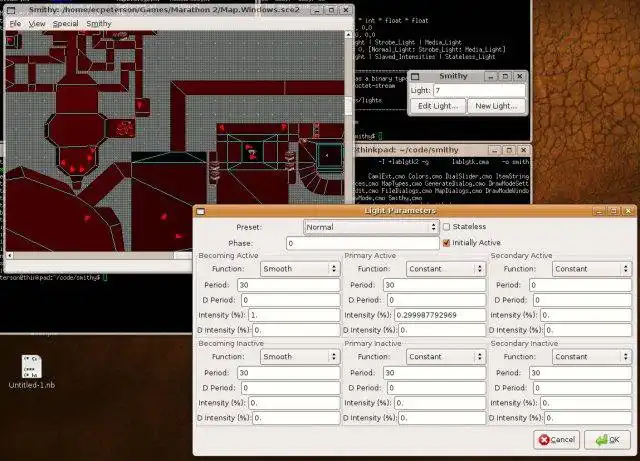This screenshot has height=461, width=640.
Task: Click map view scroll left arrow
Action: click(9, 256)
